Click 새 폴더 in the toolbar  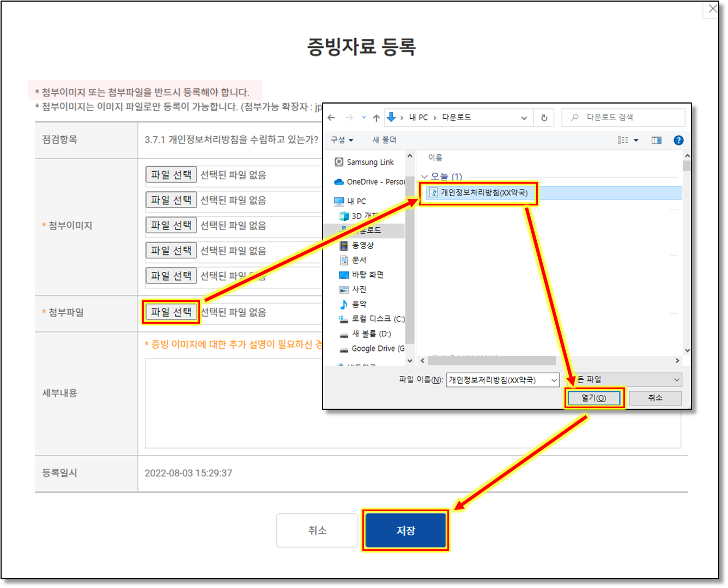(x=384, y=140)
